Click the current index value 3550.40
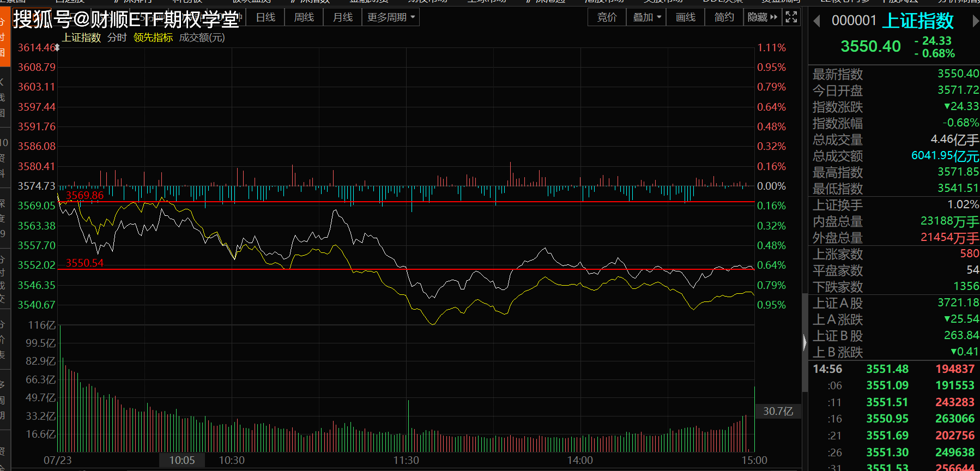980x471 pixels. (870, 46)
